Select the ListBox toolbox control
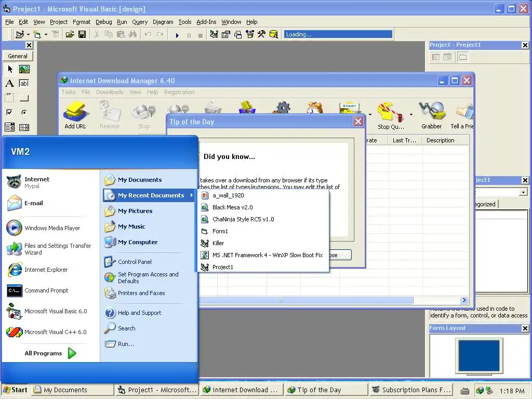Image resolution: width=532 pixels, height=399 pixels. (24, 127)
